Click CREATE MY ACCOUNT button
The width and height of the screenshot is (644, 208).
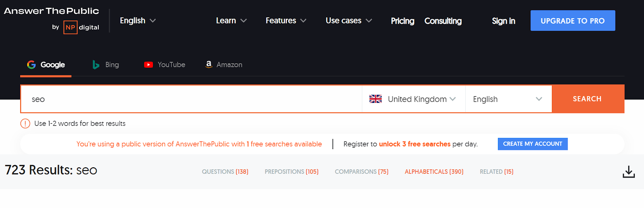coord(533,144)
